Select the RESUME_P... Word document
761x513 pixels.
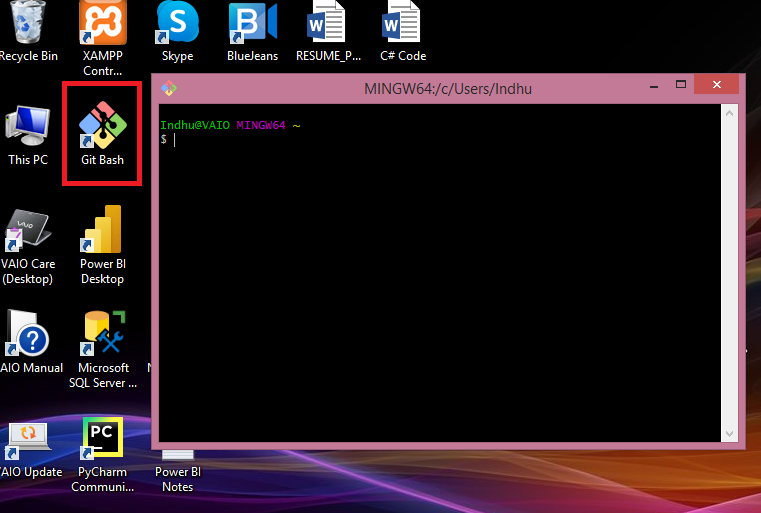click(328, 32)
